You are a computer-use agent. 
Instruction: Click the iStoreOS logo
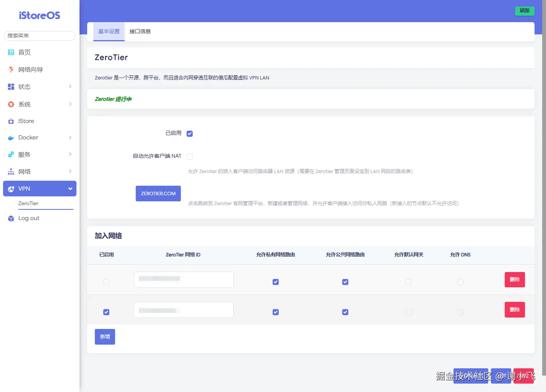pos(39,15)
